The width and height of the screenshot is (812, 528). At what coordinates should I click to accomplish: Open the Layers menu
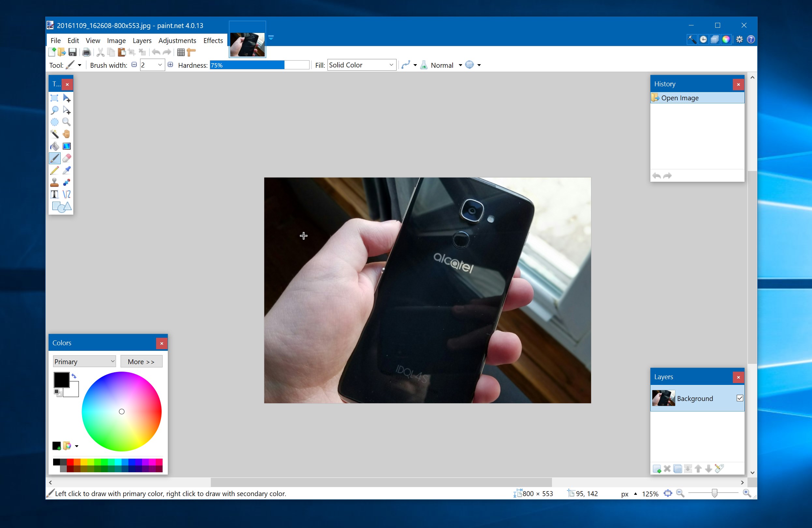point(142,41)
